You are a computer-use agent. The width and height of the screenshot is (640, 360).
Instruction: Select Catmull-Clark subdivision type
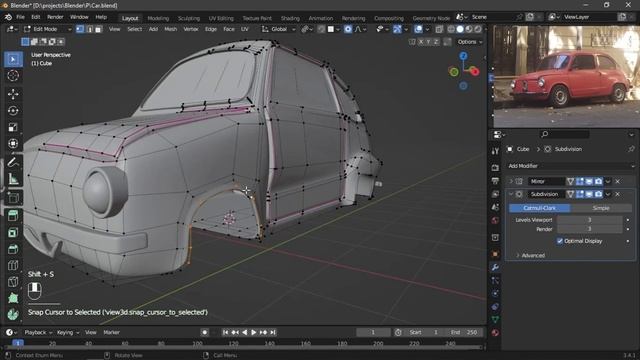(540, 208)
